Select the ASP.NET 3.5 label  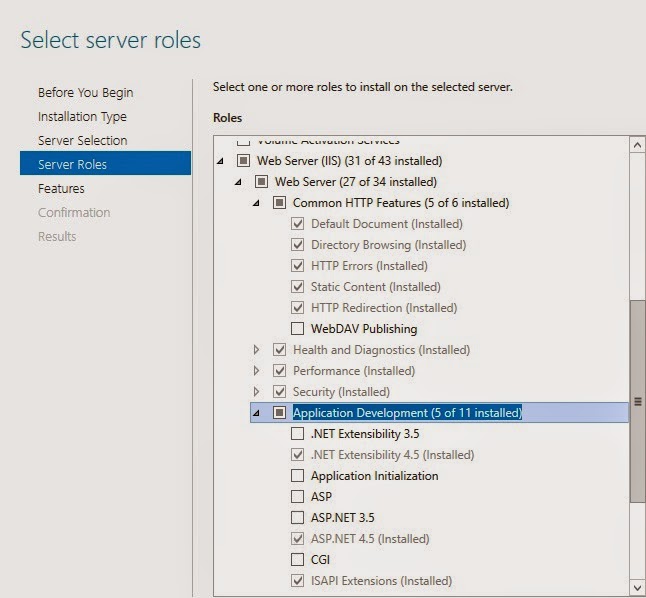click(342, 518)
